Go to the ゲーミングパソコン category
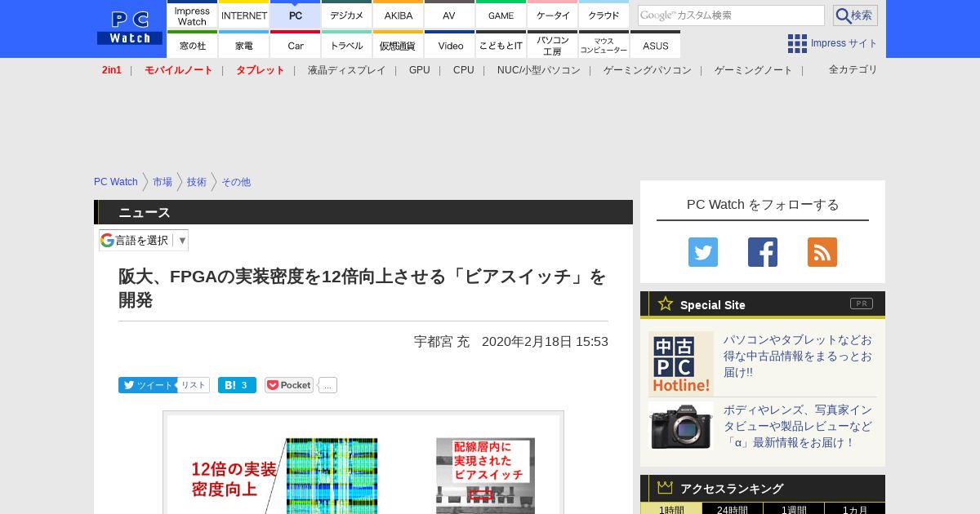This screenshot has height=514, width=980. pyautogui.click(x=648, y=70)
